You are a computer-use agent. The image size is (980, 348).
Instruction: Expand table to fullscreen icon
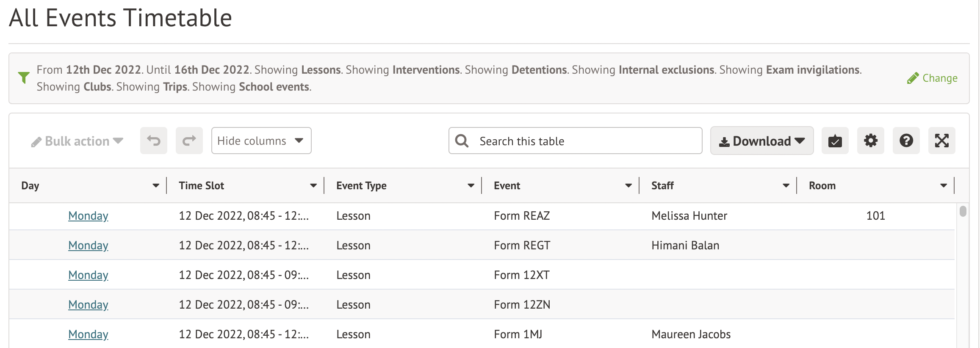941,141
